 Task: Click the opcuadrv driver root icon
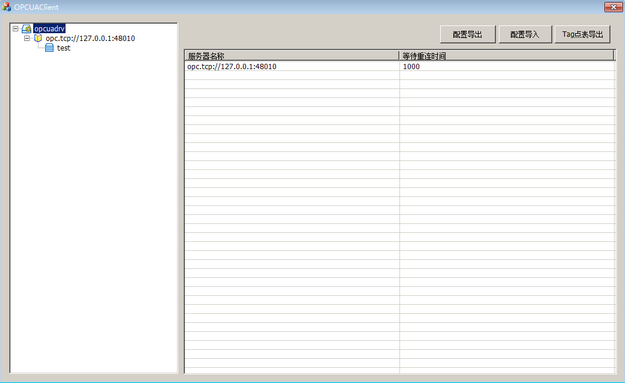pos(27,29)
